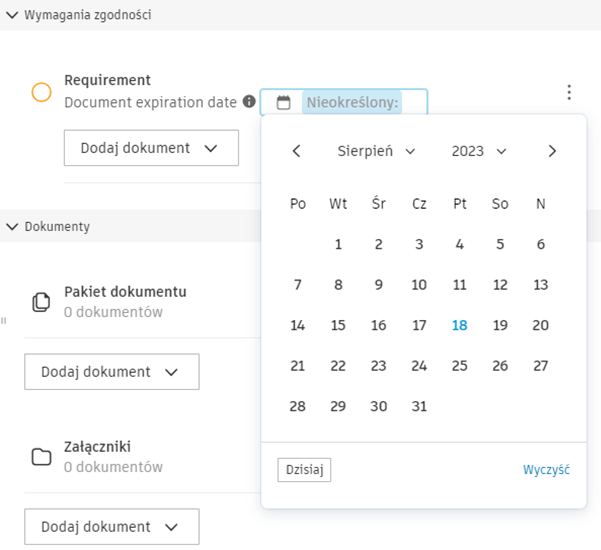The image size is (601, 550).
Task: Click the Wyczyść link
Action: coord(546,470)
